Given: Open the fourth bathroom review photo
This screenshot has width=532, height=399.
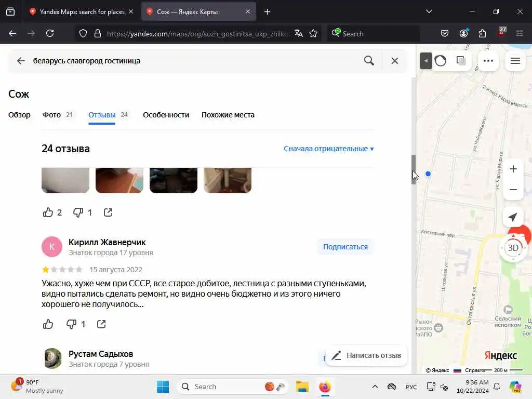Looking at the screenshot, I should (x=228, y=180).
